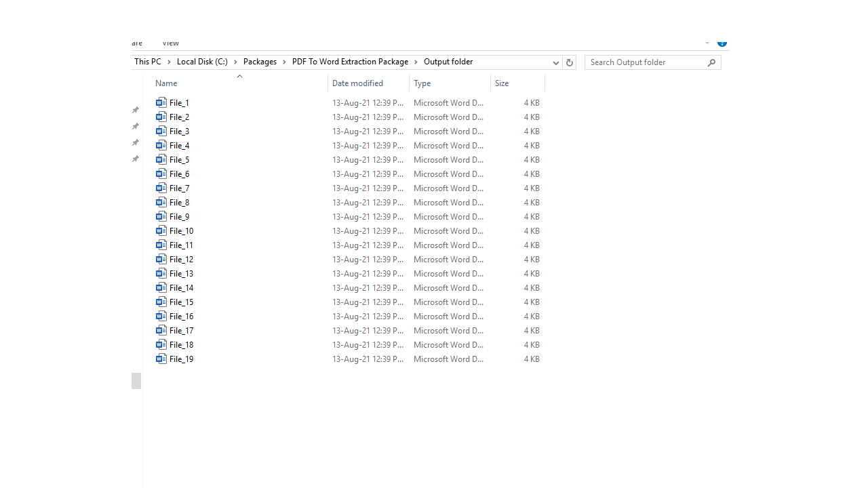Viewport: 868px width, 488px height.
Task: Click the Word icon of File_9
Action: [x=161, y=216]
